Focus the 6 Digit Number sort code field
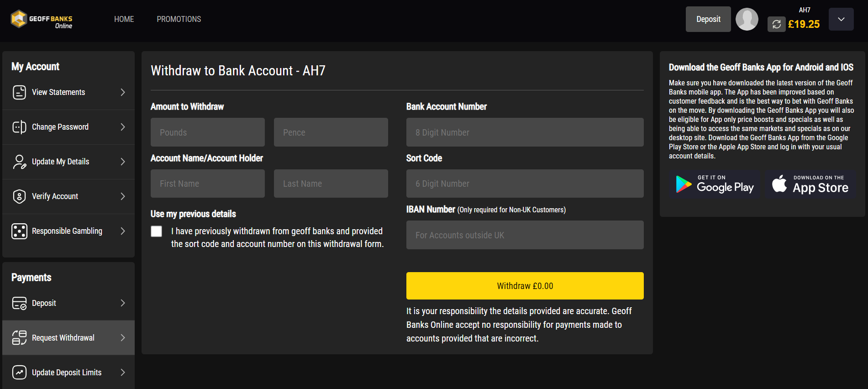 [525, 184]
